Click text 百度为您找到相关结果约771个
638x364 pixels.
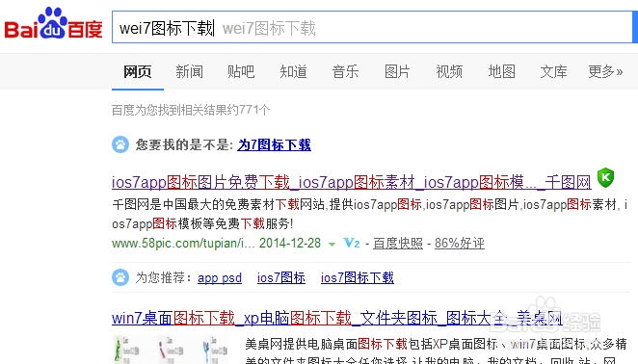click(191, 110)
